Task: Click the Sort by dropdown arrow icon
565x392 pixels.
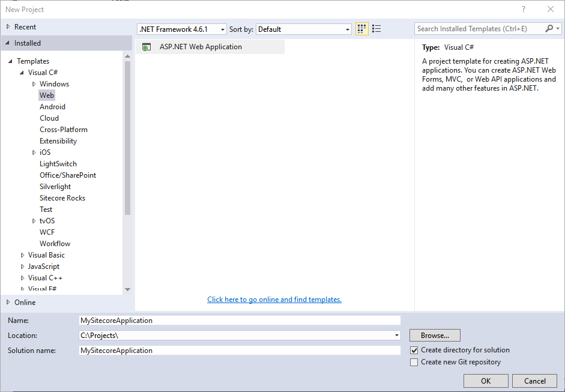Action: 347,28
